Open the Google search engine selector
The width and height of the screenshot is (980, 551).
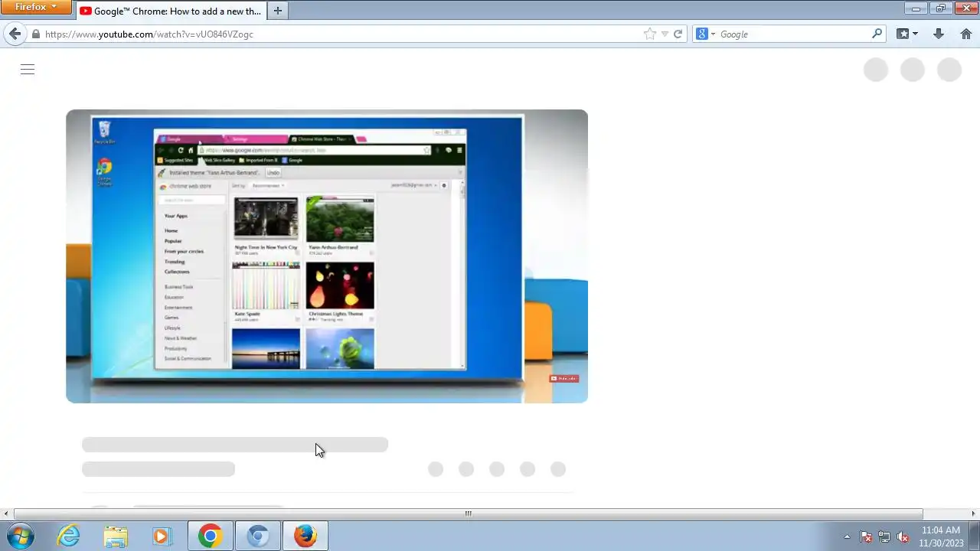705,34
